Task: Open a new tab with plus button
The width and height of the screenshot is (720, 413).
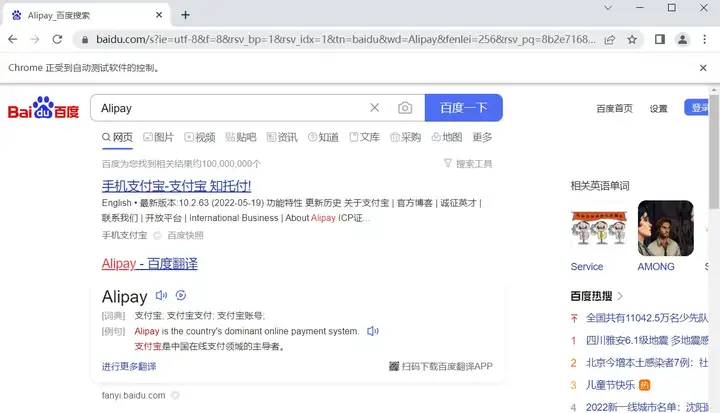Action: click(x=186, y=15)
